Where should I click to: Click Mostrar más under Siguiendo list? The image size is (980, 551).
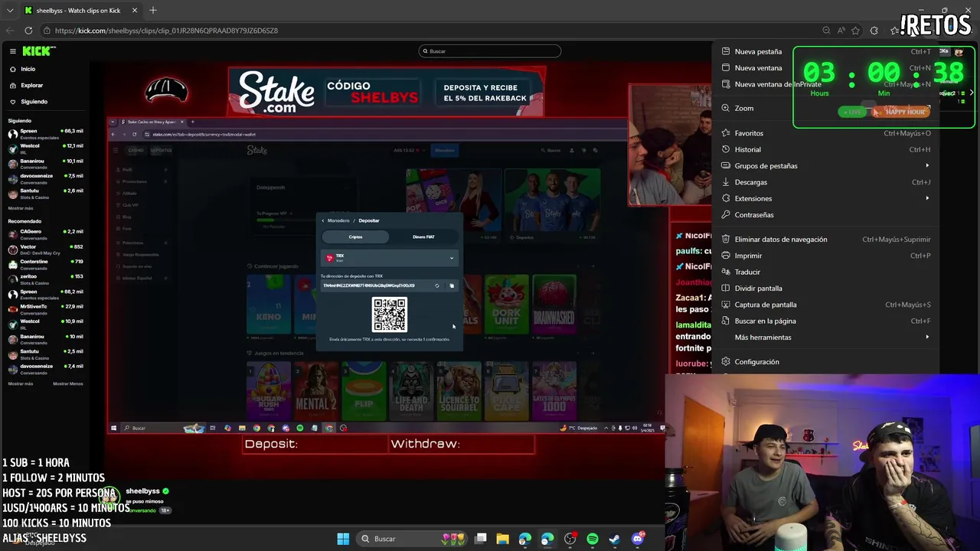21,208
